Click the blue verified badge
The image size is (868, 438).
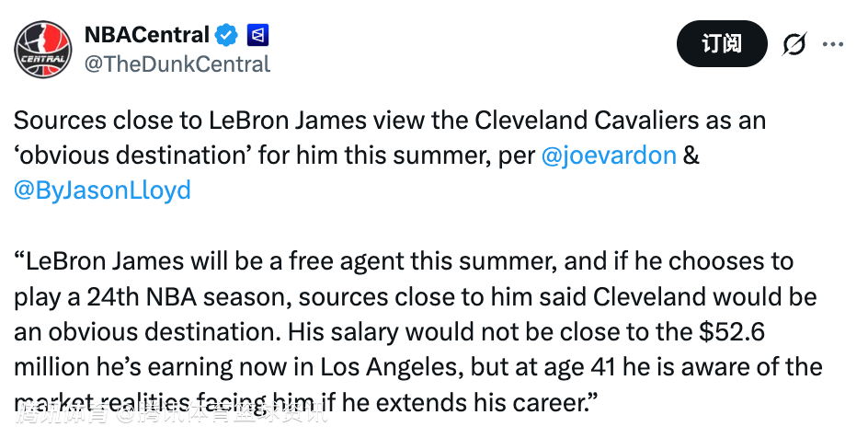point(226,36)
